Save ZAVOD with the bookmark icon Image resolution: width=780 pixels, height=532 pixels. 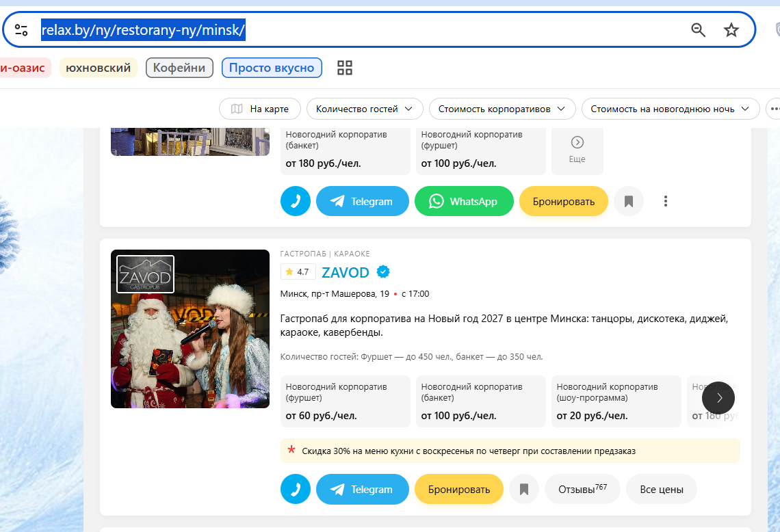[x=524, y=489]
